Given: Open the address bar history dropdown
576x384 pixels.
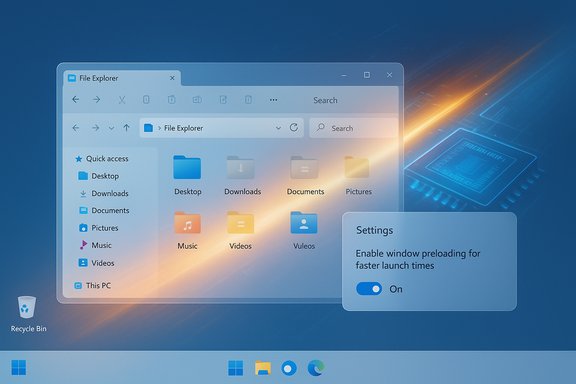Looking at the screenshot, I should coord(278,128).
